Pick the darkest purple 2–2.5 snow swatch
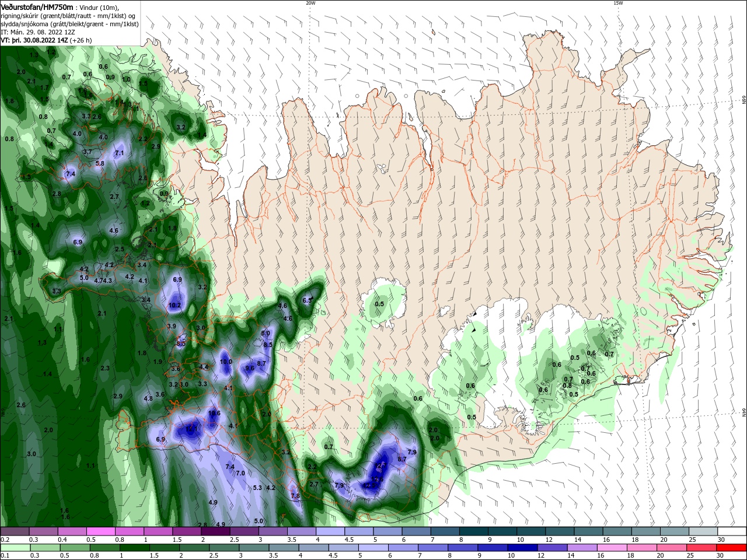747x560 pixels. [x=215, y=531]
